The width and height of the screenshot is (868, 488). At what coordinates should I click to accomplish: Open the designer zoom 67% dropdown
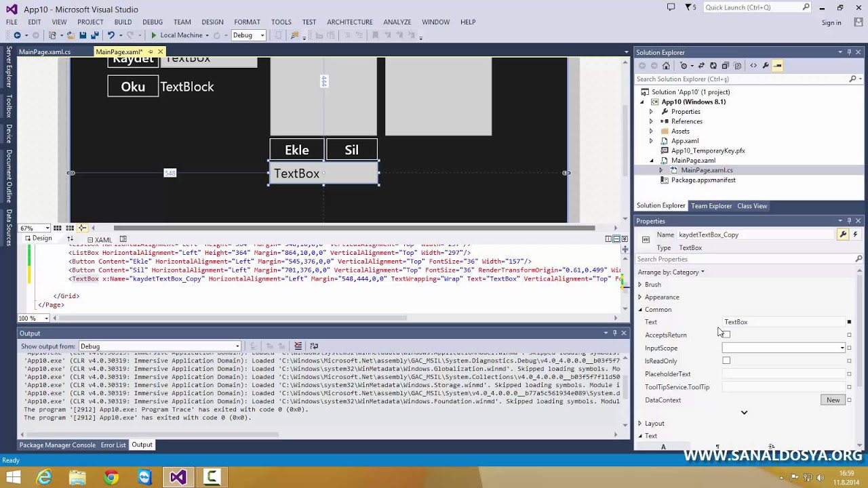[35, 228]
